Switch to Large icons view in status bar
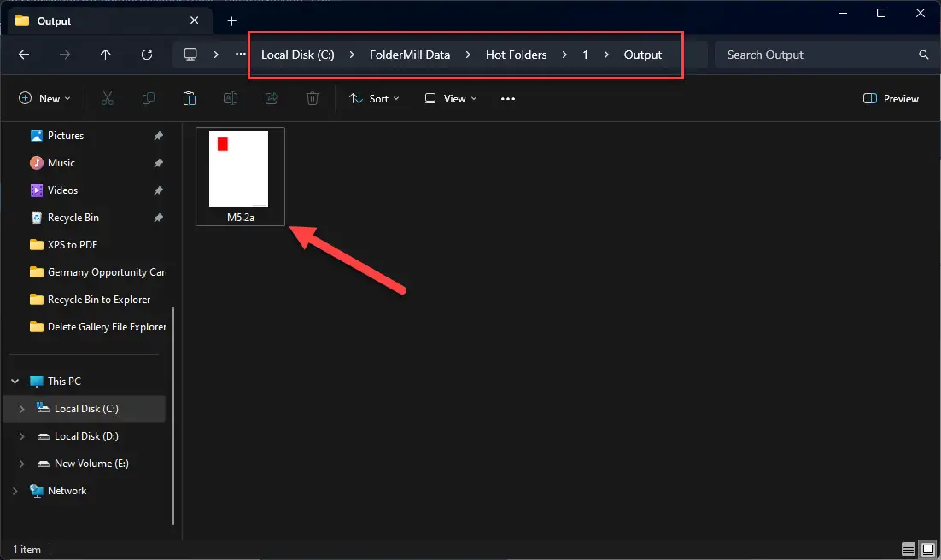 click(928, 549)
